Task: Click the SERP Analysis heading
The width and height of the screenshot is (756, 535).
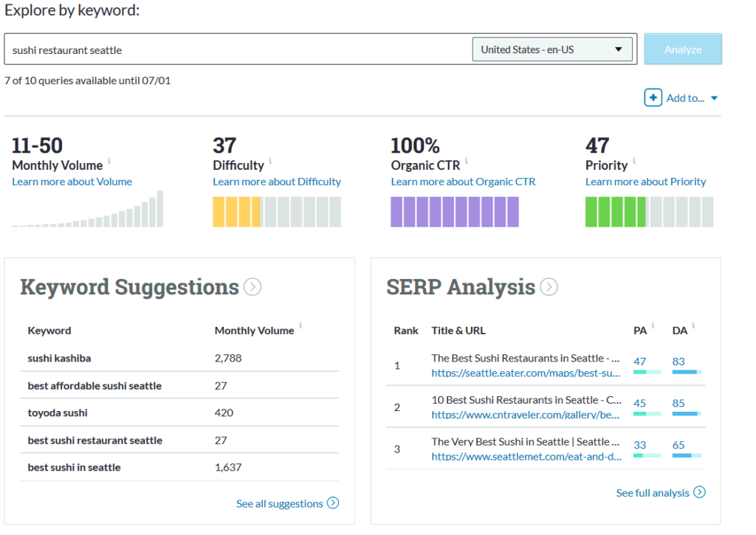Action: pos(461,287)
